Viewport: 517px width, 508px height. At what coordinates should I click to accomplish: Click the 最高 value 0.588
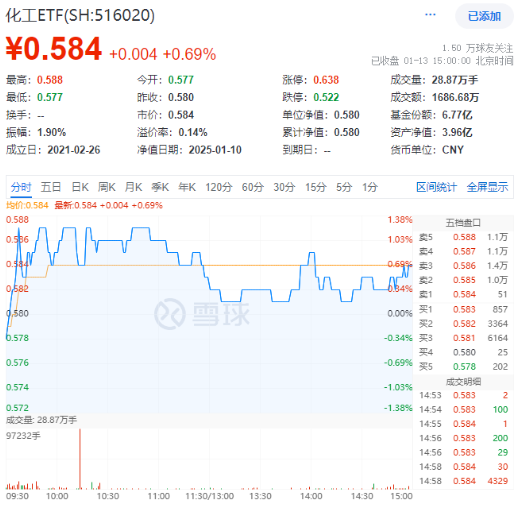tap(50, 80)
